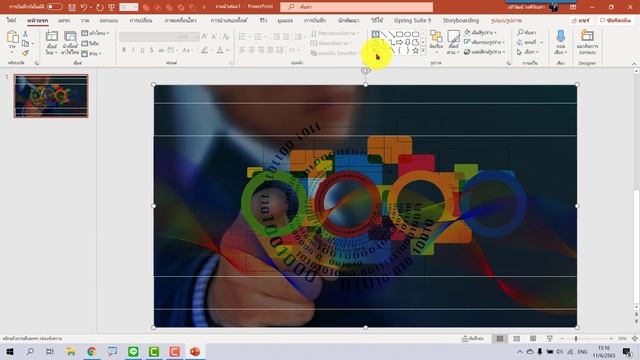This screenshot has height=360, width=640.
Task: Click the zoom slider in status bar
Action: (587, 338)
